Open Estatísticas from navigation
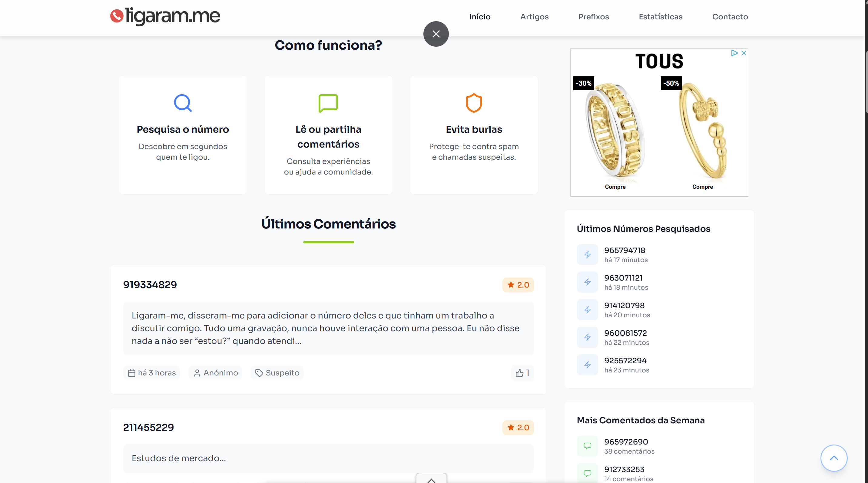Image resolution: width=868 pixels, height=483 pixels. pyautogui.click(x=660, y=17)
